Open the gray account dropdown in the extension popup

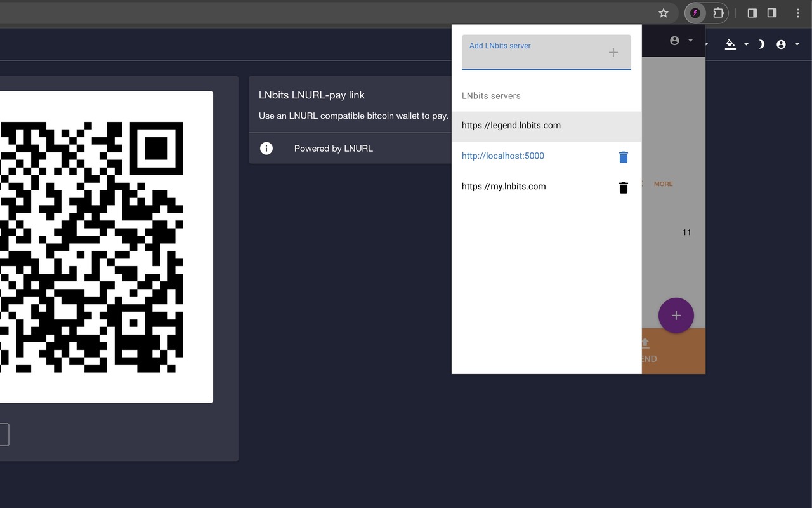point(680,41)
